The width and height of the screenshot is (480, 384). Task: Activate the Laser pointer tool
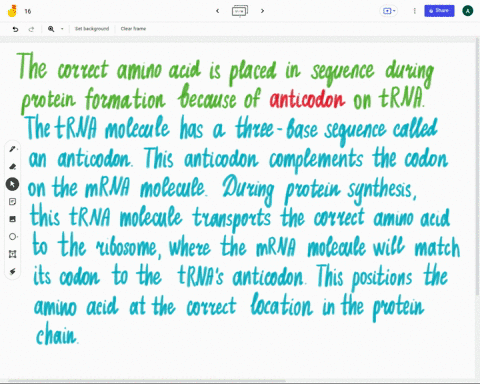pyautogui.click(x=12, y=272)
